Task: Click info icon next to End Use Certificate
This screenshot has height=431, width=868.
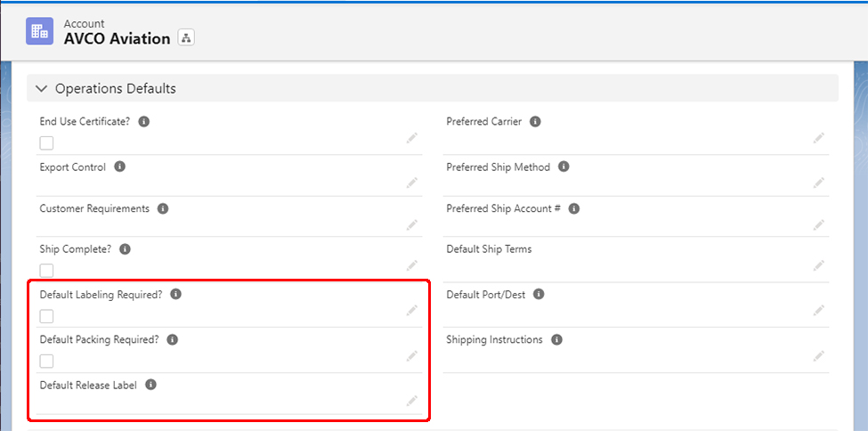Action: pos(144,122)
